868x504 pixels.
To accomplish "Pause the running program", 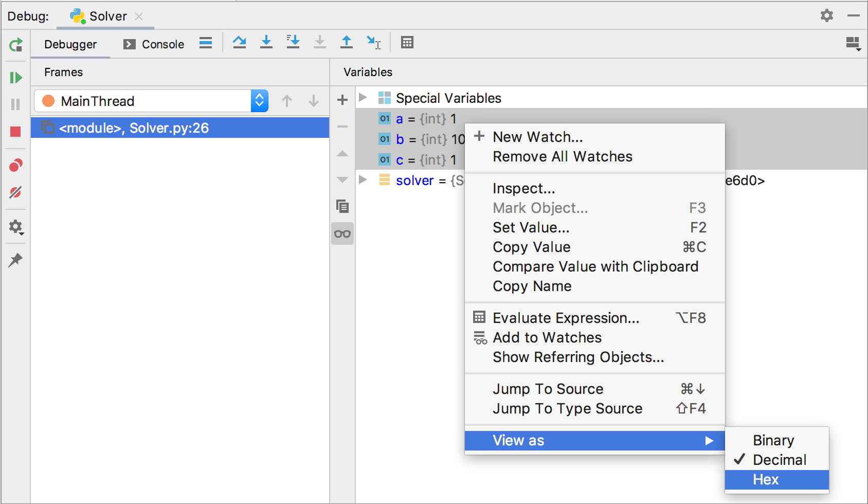I will pyautogui.click(x=16, y=104).
